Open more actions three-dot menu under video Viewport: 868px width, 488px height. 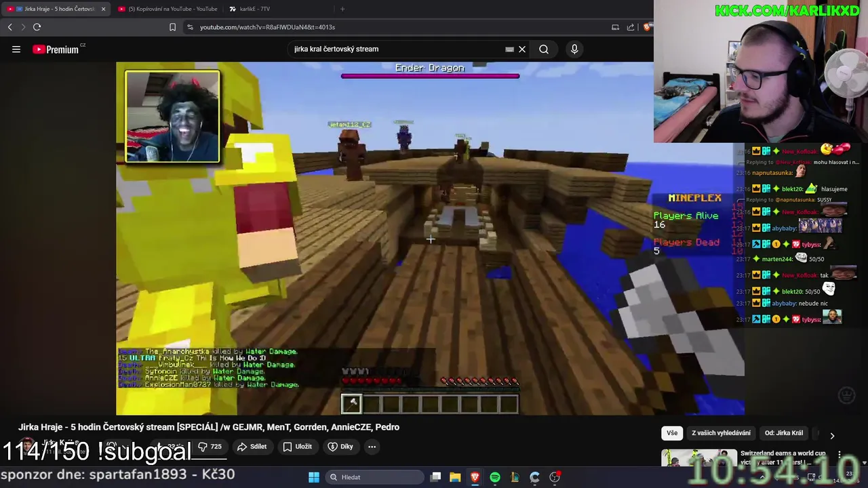(372, 447)
